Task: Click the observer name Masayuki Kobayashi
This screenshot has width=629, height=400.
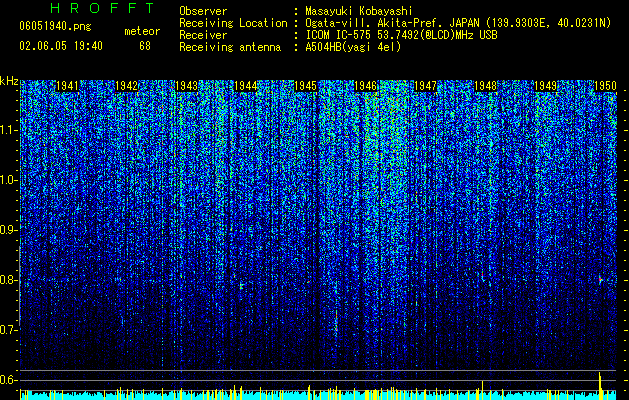Action: click(359, 11)
